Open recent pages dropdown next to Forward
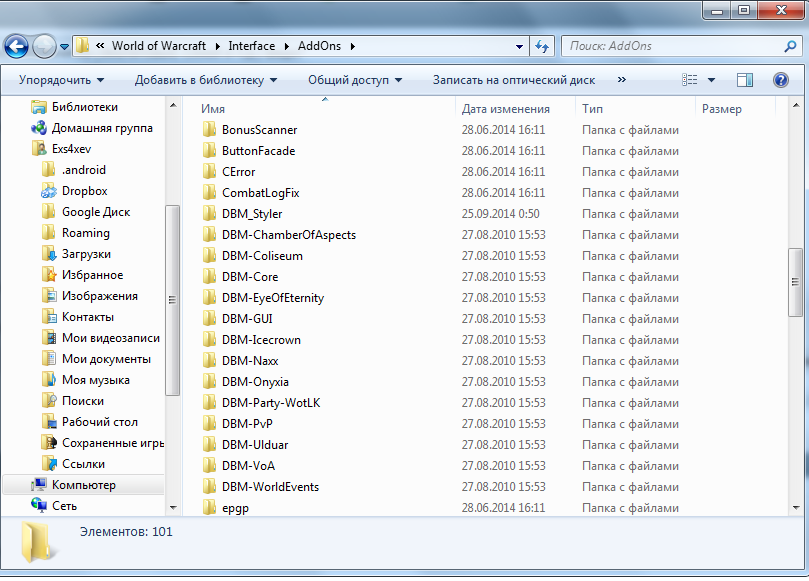This screenshot has width=809, height=581. pyautogui.click(x=64, y=47)
